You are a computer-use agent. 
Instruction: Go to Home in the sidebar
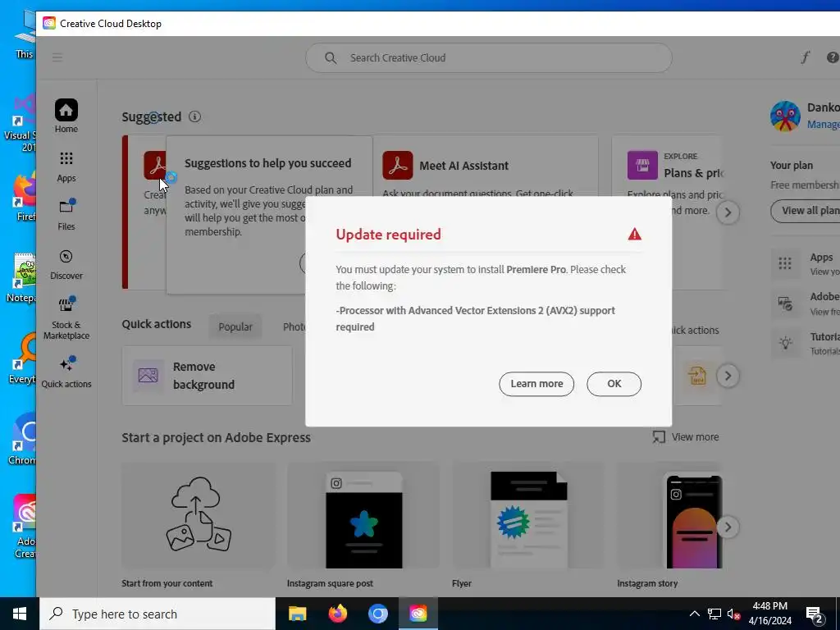tap(66, 116)
